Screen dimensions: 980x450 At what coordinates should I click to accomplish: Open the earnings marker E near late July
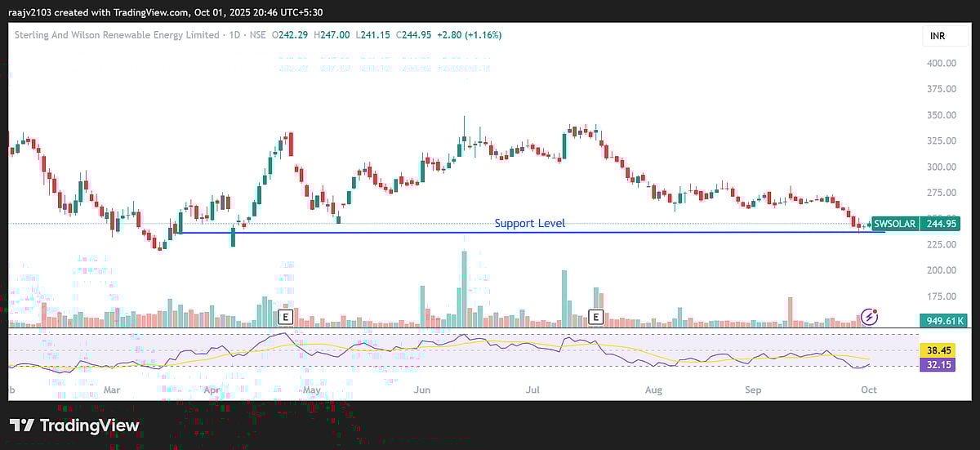click(x=596, y=316)
